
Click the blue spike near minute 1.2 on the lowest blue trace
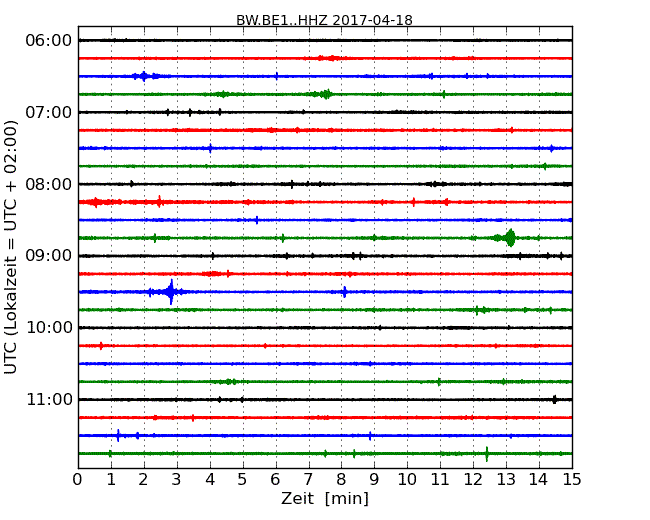click(118, 435)
